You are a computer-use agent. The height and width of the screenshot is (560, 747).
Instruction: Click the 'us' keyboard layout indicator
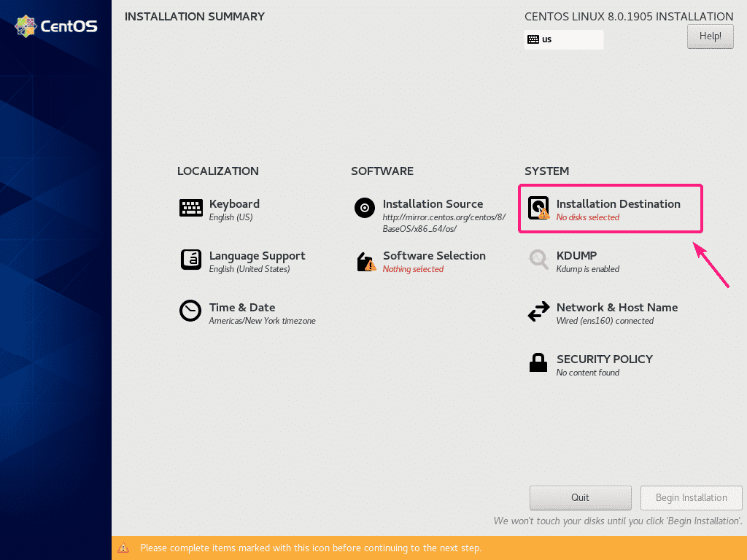(x=564, y=39)
